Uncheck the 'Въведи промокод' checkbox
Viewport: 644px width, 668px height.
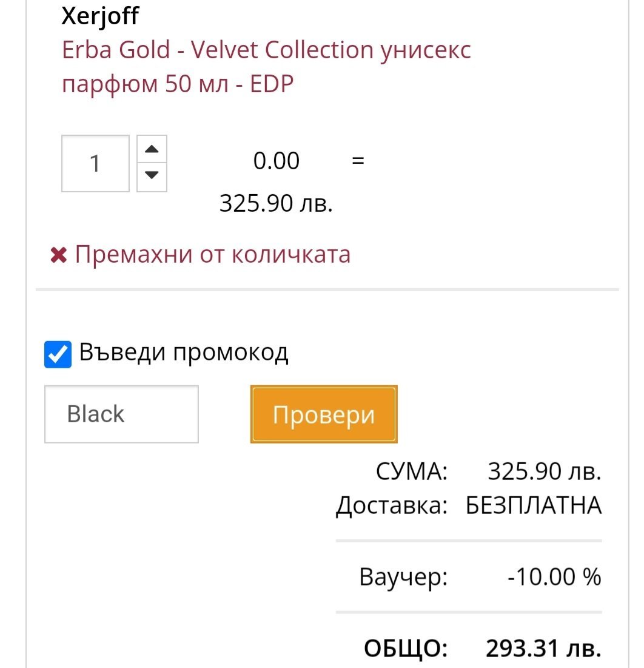pyautogui.click(x=58, y=355)
